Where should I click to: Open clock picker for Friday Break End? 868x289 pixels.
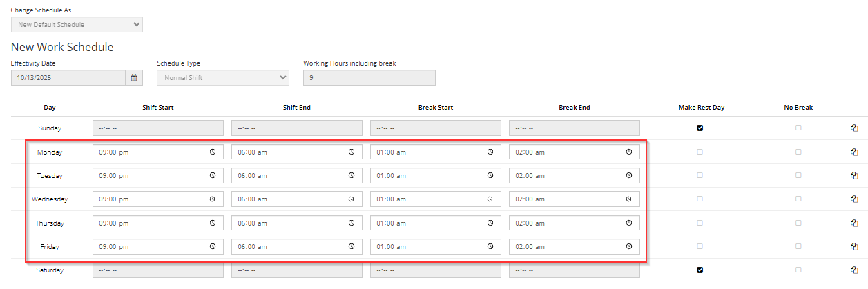pos(628,246)
